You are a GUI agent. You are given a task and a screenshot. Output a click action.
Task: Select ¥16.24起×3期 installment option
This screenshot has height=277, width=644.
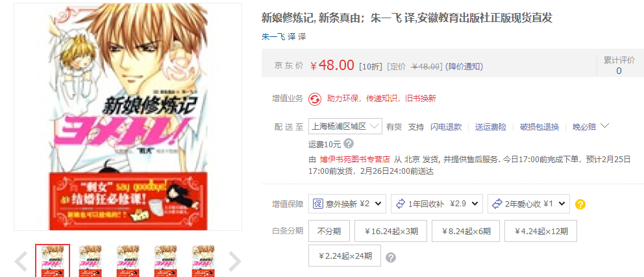pos(391,231)
